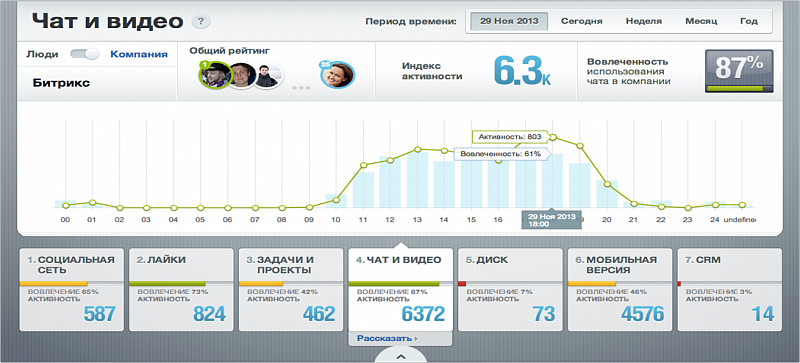Viewport: 800px width, 363px height.
Task: Click the second avatar in Общий рейтинг
Action: tap(241, 76)
